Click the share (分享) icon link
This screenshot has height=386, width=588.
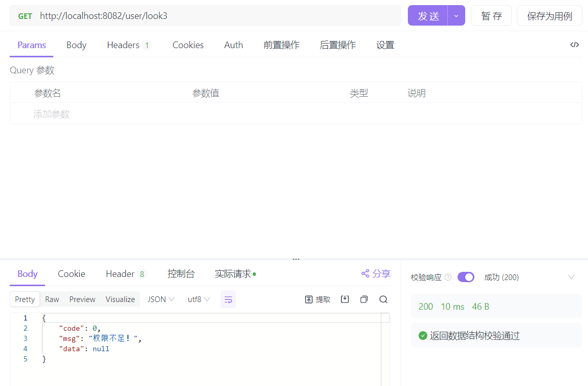pyautogui.click(x=376, y=273)
